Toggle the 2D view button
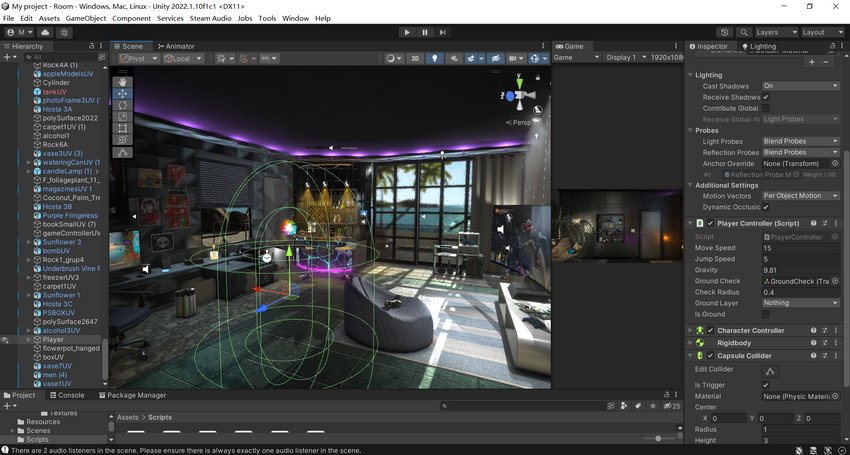850x455 pixels. point(415,58)
